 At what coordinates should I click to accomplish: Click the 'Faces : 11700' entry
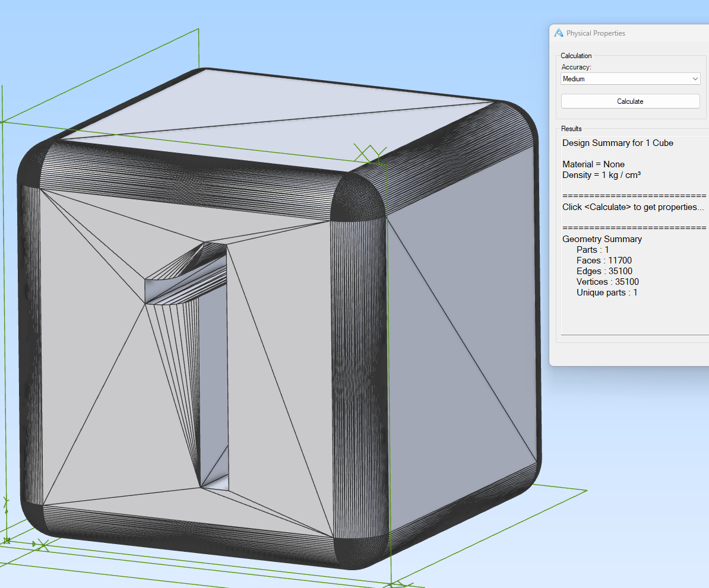tap(604, 260)
